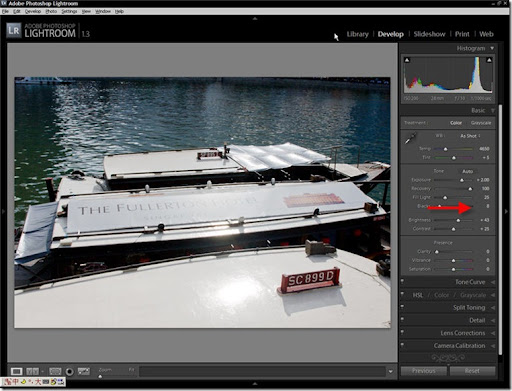512x391 pixels.
Task: Click the boat photo in preview area
Action: tap(202, 202)
